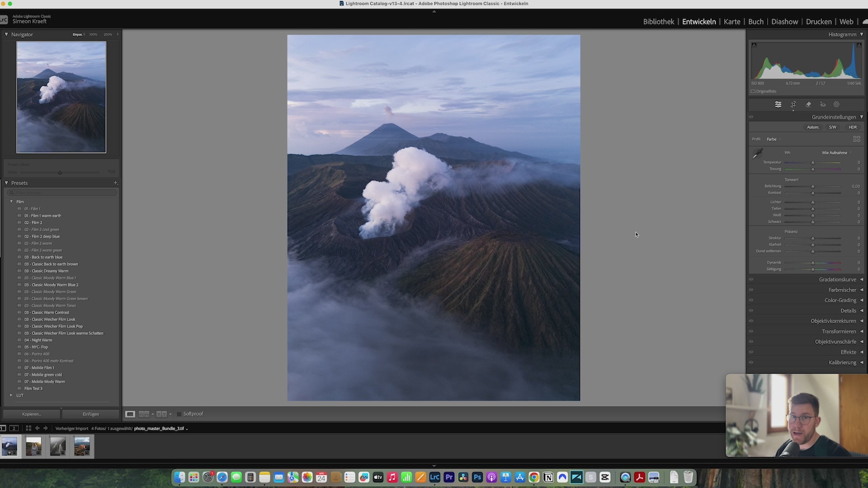Viewport: 868px width, 488px height.
Task: Toggle Effekte panel eye switch
Action: 751,352
